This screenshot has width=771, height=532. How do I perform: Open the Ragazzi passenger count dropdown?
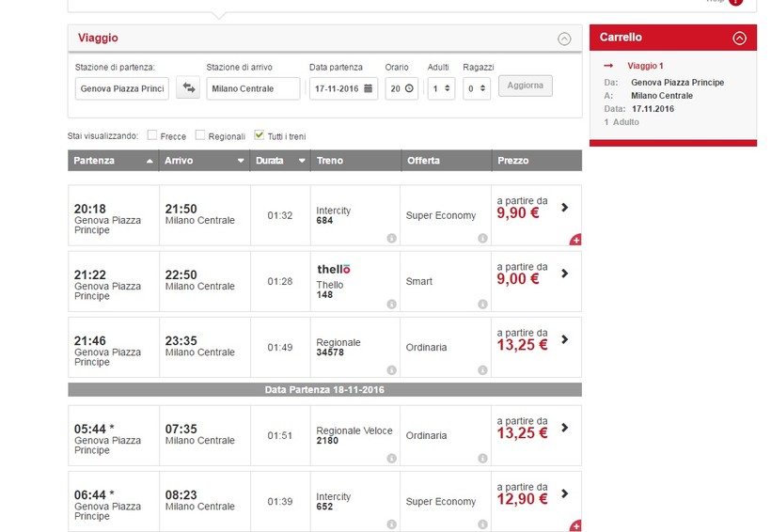477,88
